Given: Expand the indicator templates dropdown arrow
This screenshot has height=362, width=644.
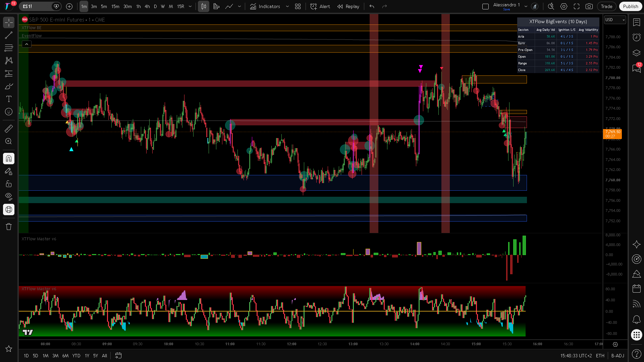Looking at the screenshot, I should pos(287,6).
